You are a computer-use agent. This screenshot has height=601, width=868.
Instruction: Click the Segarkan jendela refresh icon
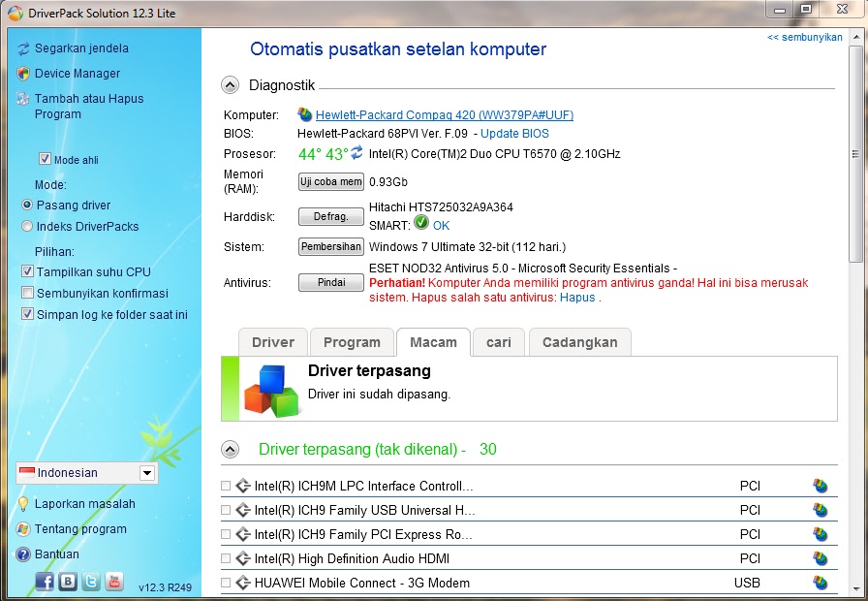click(23, 48)
